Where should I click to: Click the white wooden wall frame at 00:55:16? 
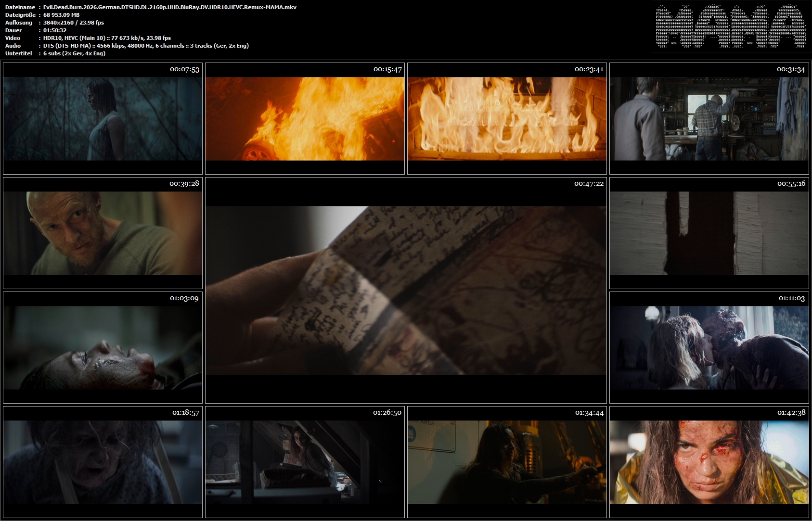(x=709, y=233)
